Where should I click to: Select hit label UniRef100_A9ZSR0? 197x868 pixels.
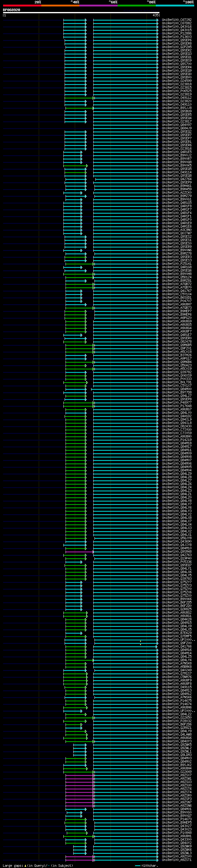click(x=177, y=796)
